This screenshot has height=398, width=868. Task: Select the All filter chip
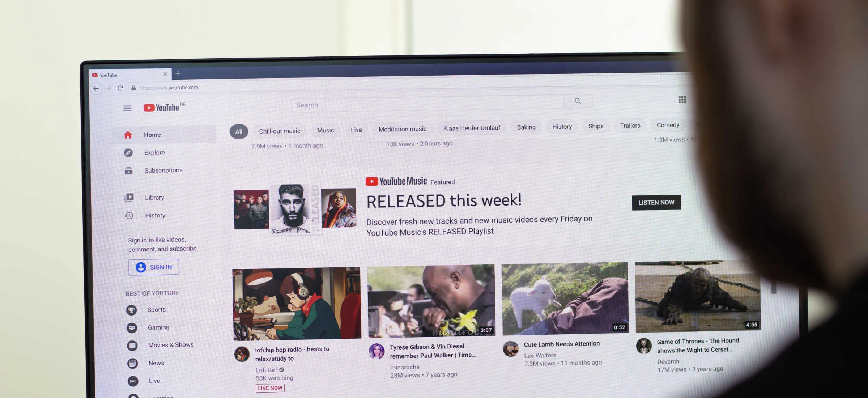click(239, 132)
